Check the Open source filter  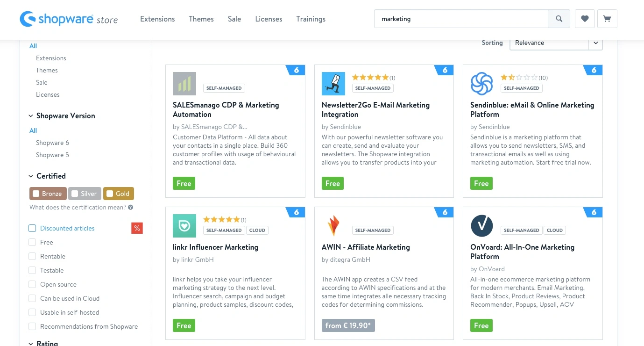(32, 284)
